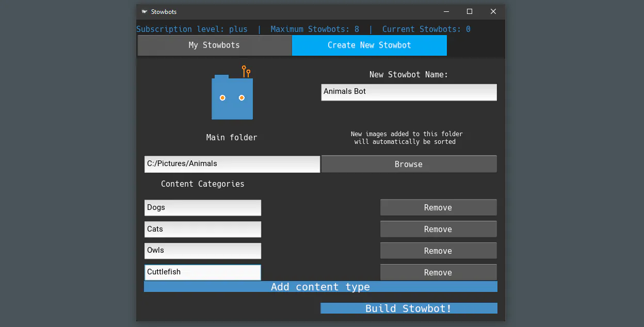Edit the Owls category field
Screen dimensions: 644x327
pos(203,251)
